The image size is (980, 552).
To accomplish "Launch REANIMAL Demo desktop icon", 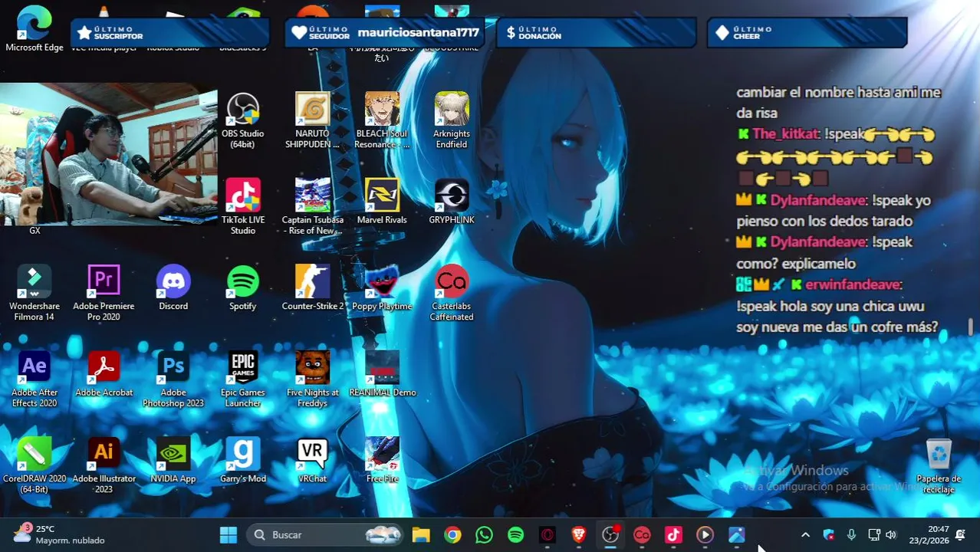I will pyautogui.click(x=382, y=375).
